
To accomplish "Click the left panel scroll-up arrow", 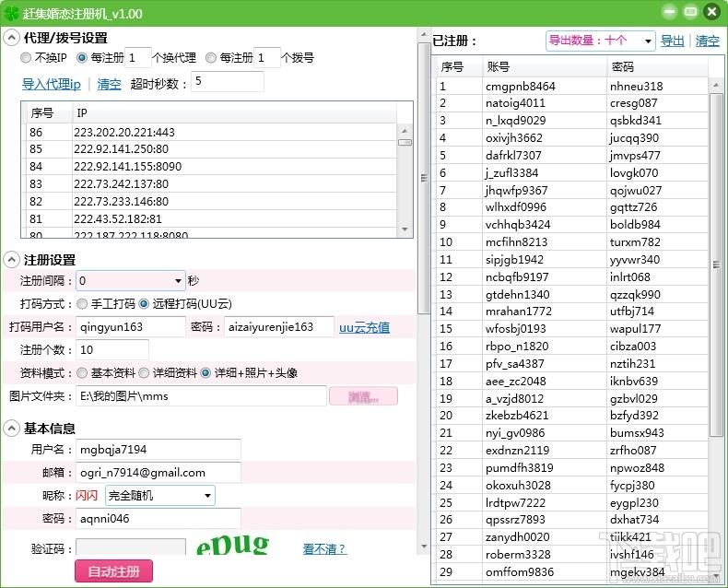I will (423, 35).
